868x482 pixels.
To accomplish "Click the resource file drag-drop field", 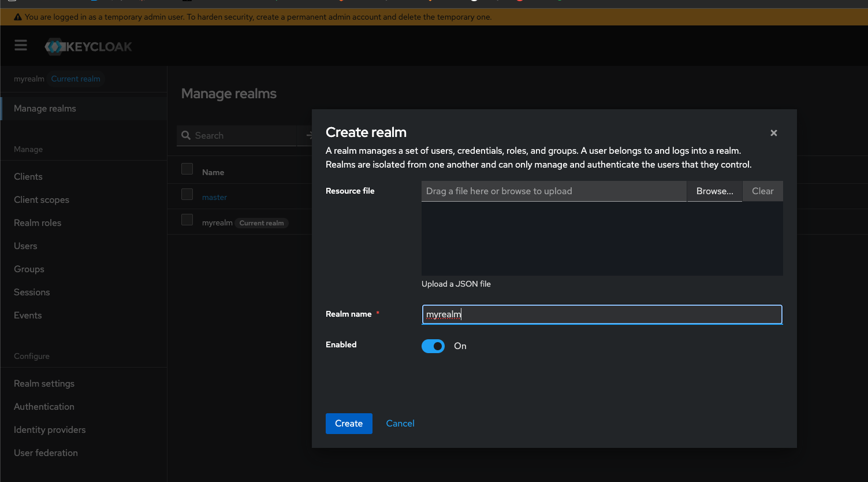I will 554,191.
